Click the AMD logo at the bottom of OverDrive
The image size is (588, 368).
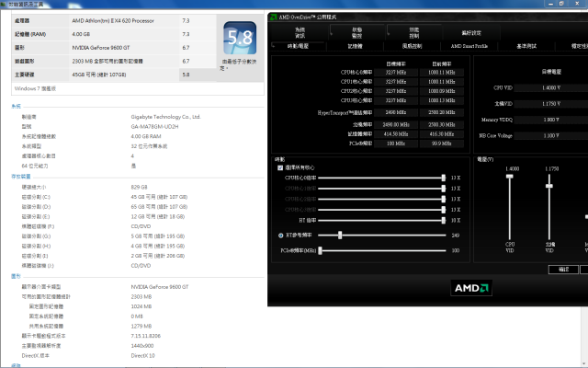click(471, 288)
